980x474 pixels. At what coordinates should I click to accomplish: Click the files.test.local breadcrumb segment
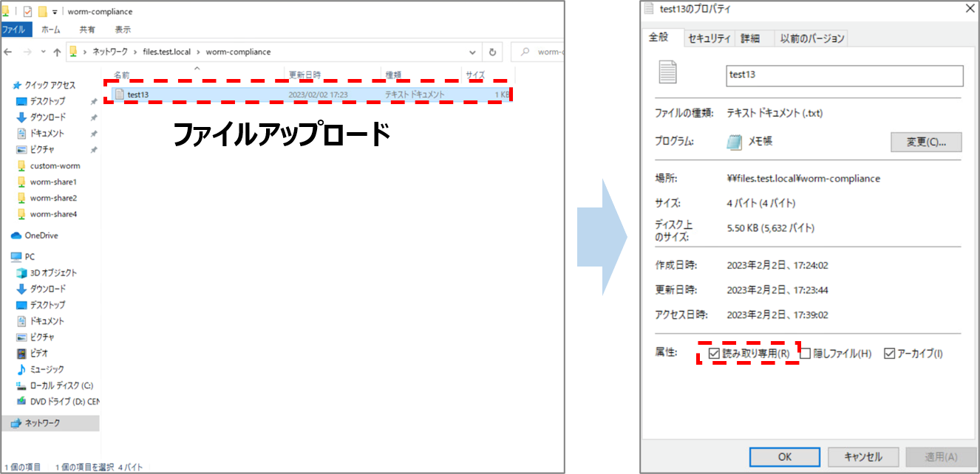point(167,52)
